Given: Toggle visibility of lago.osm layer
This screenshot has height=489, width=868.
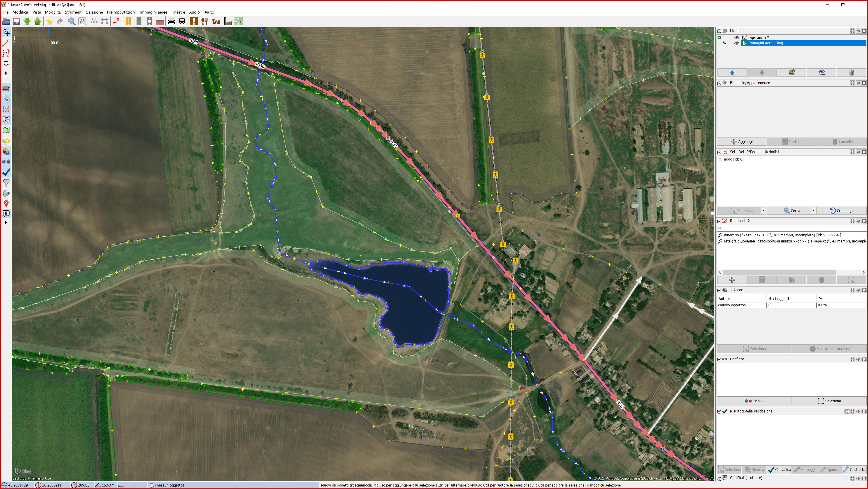Looking at the screenshot, I should (736, 37).
